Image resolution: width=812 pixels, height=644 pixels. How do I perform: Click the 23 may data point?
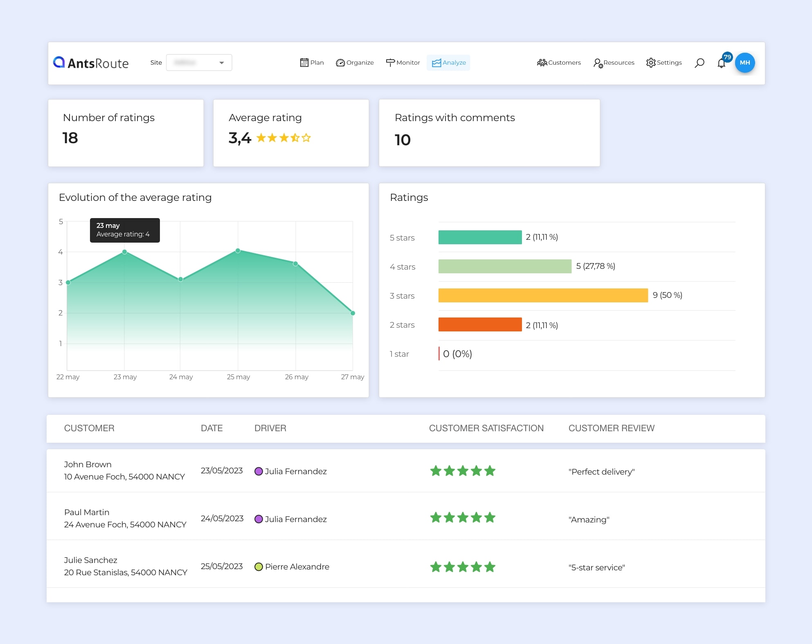[125, 252]
